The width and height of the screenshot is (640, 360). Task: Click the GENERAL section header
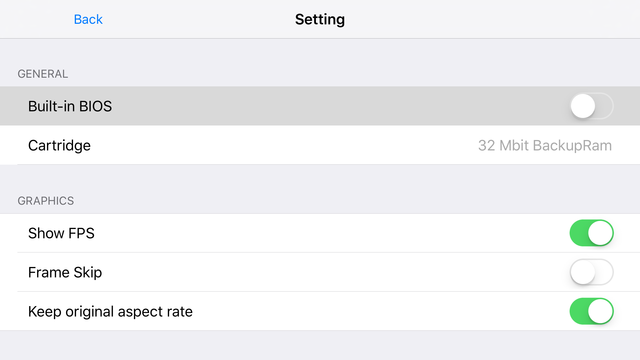click(x=42, y=74)
